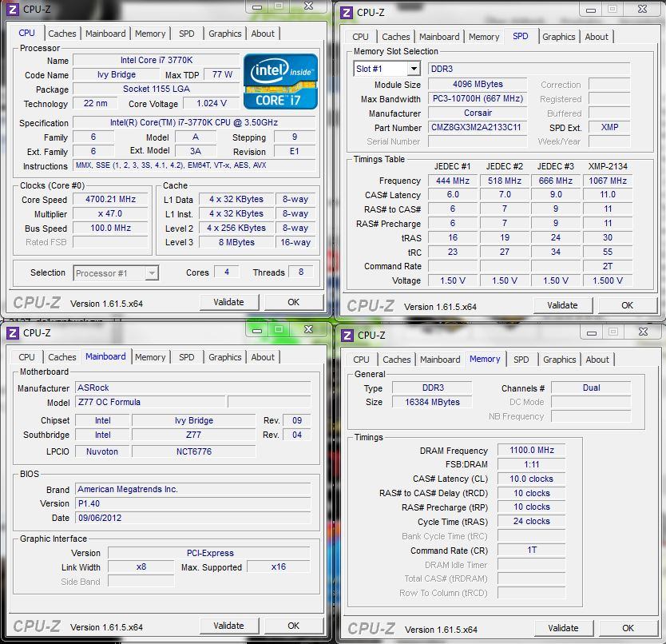666x644 pixels.
Task: Click the Multiplier value x 47.0
Action: [110, 214]
